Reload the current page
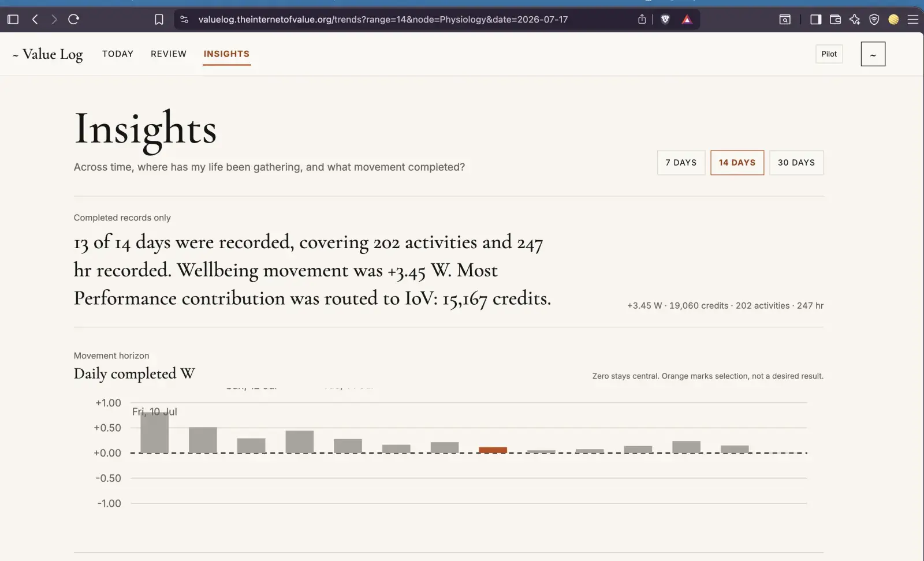 click(x=74, y=20)
